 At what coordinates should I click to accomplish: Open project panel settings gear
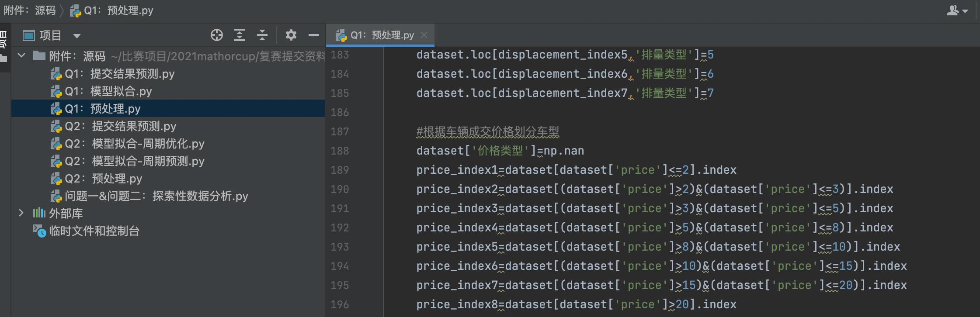(x=291, y=35)
